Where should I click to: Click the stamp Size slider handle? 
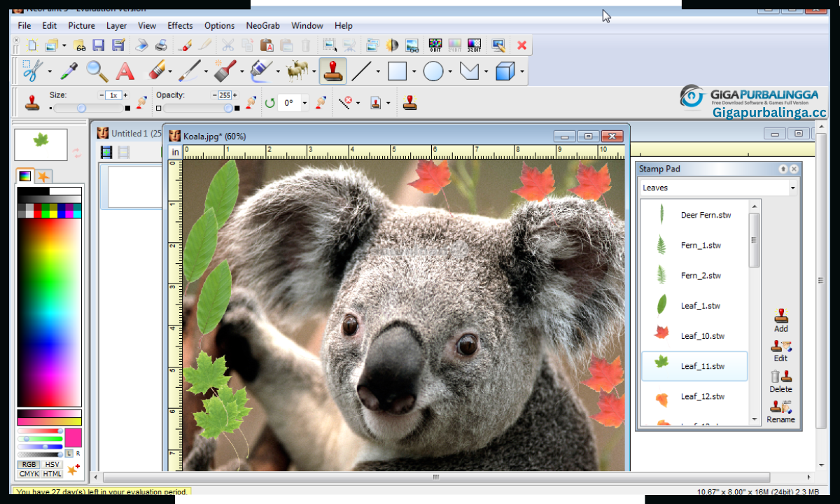81,108
